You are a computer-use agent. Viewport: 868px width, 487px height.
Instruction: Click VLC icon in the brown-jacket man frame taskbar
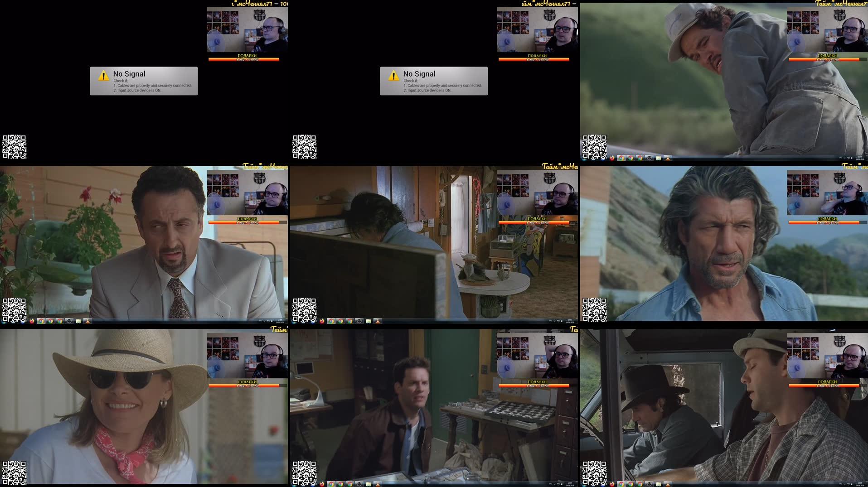tap(378, 484)
